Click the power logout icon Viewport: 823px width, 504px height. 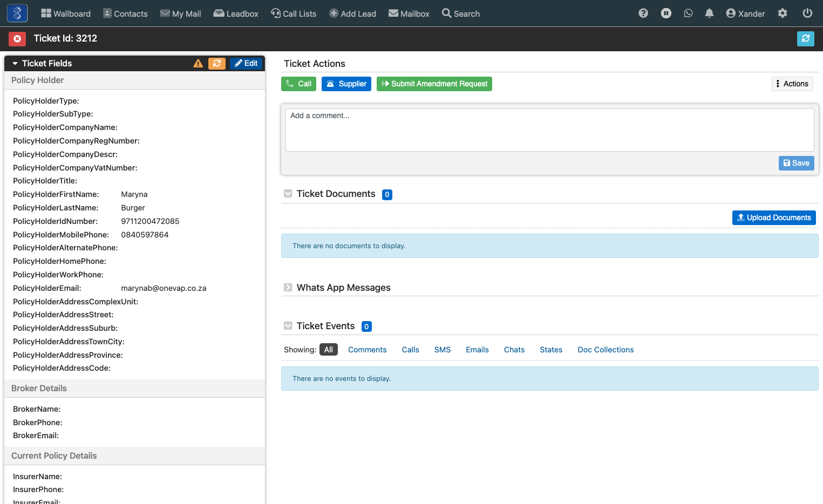(x=807, y=13)
